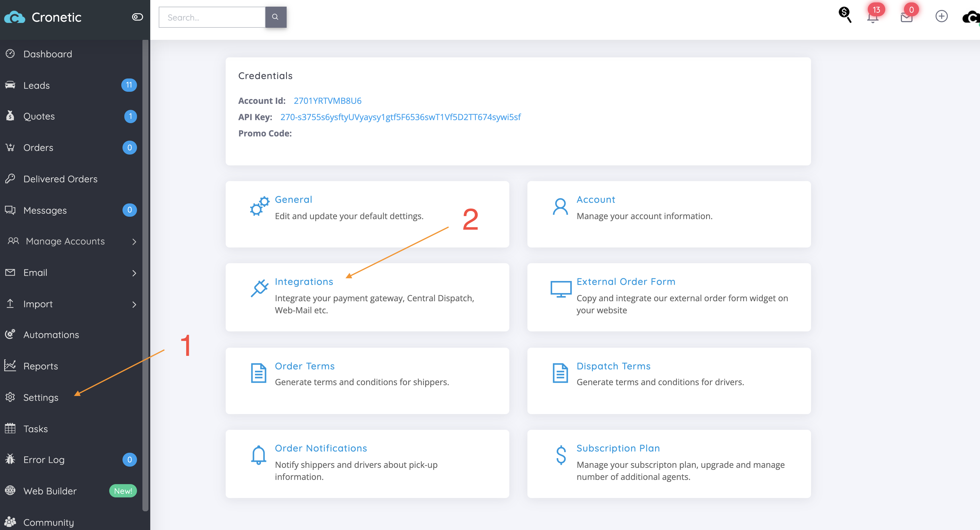Expand the Manage Accounts submenu
This screenshot has height=530, width=980.
click(134, 241)
